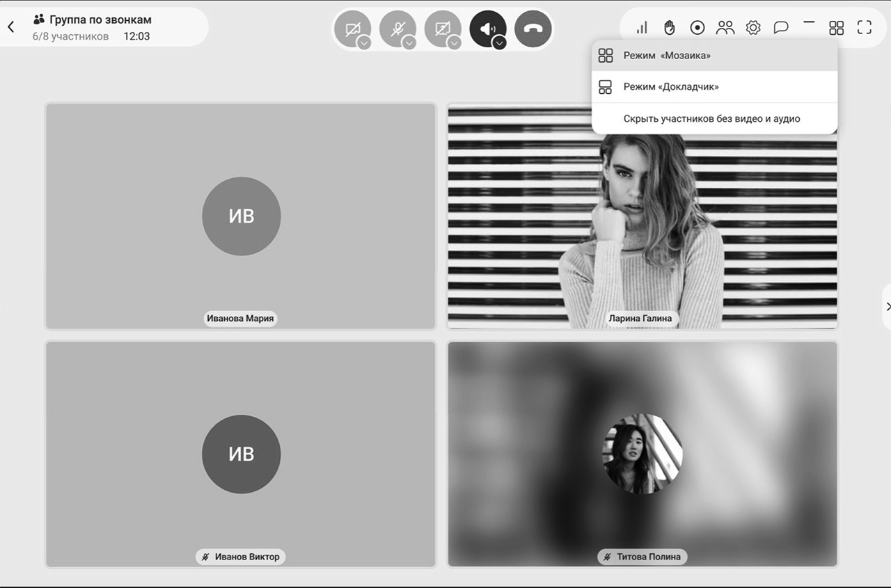The image size is (891, 588).
Task: Show connection quality signal bars
Action: pyautogui.click(x=642, y=28)
